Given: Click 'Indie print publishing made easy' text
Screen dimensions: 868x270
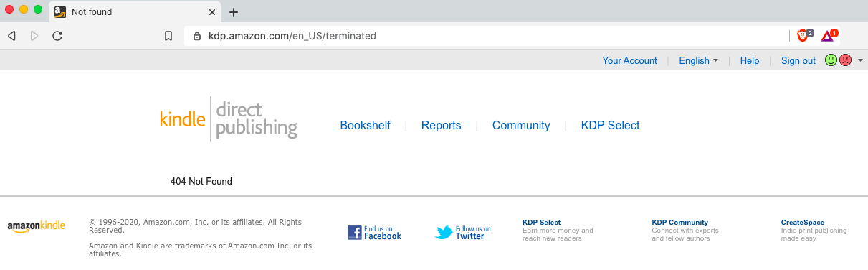Looking at the screenshot, I should [x=814, y=234].
